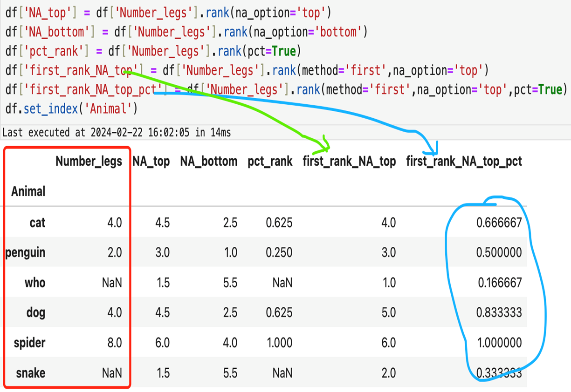This screenshot has height=392, width=571.
Task: Click the value 0.833333 in dog row
Action: click(499, 312)
